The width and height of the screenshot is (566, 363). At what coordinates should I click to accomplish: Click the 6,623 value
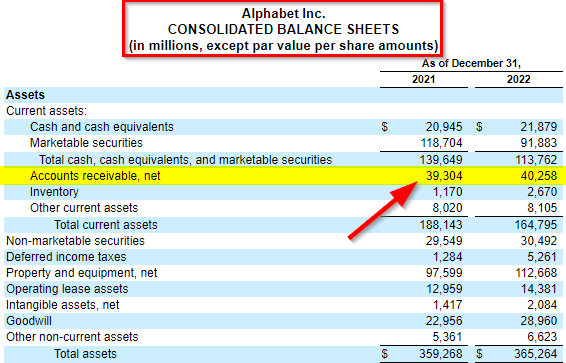pos(542,337)
